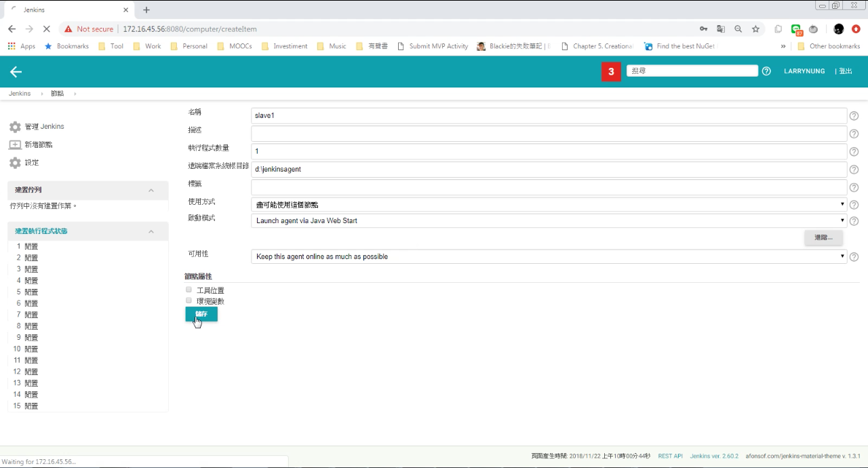Open the Apps shortcut in bookmarks bar
This screenshot has width=868, height=468.
point(21,46)
